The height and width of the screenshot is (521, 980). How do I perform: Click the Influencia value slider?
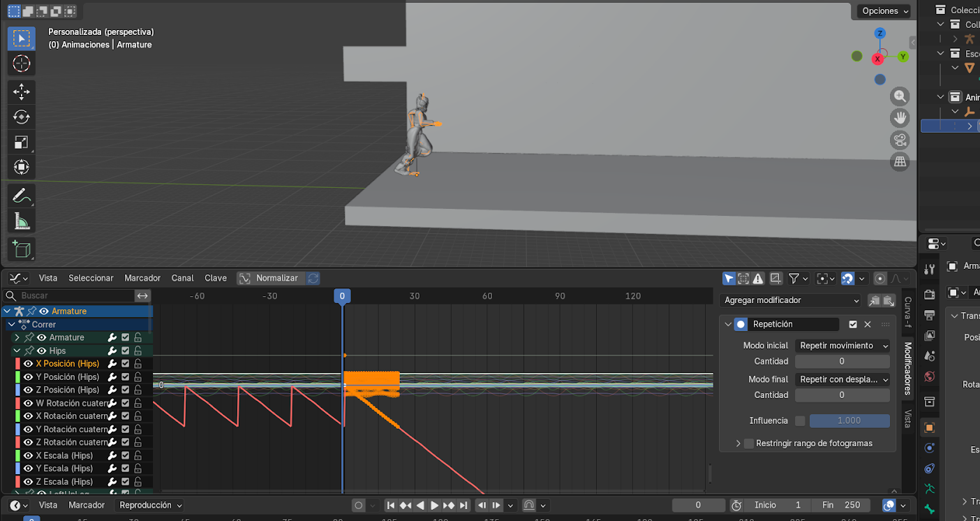[849, 420]
